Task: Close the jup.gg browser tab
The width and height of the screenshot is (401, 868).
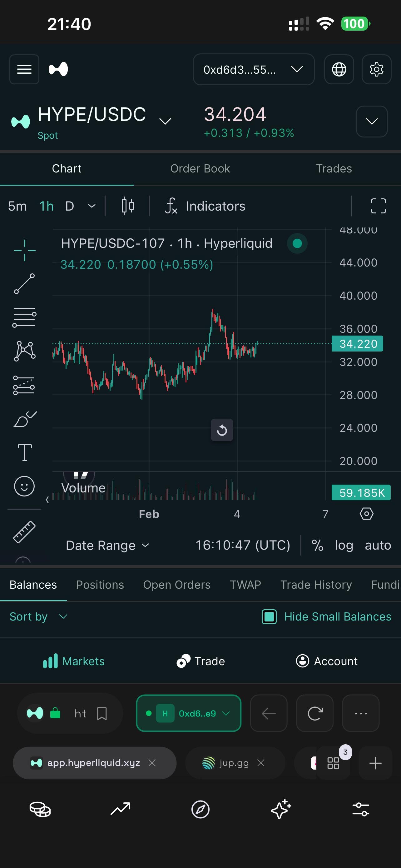Action: point(260,763)
